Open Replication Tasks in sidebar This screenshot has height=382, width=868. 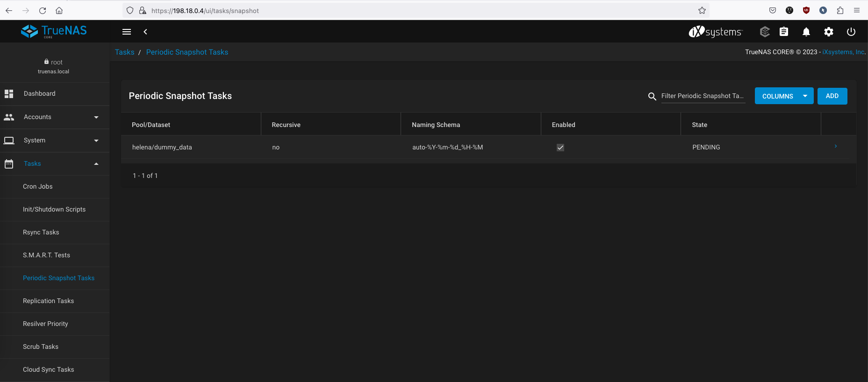pos(49,301)
